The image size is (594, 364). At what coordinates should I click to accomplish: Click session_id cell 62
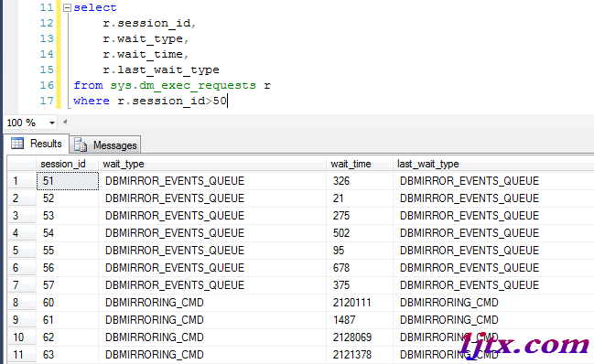coord(68,337)
